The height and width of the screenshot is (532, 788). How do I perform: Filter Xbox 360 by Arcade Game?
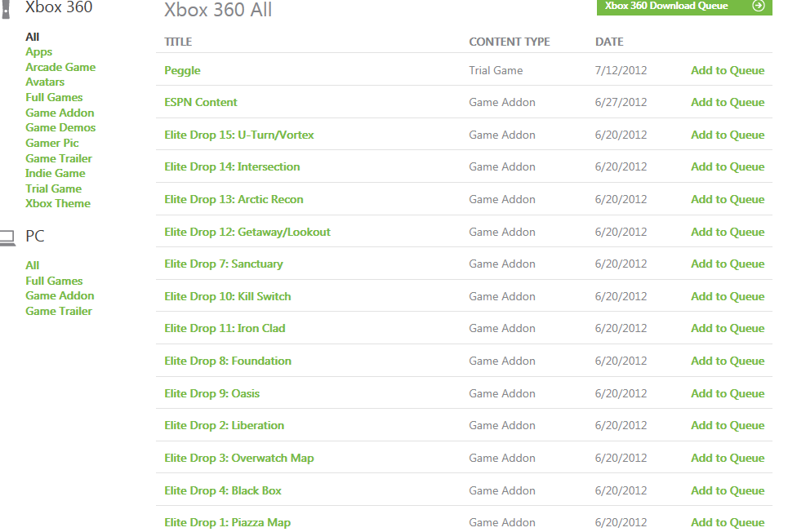point(60,67)
